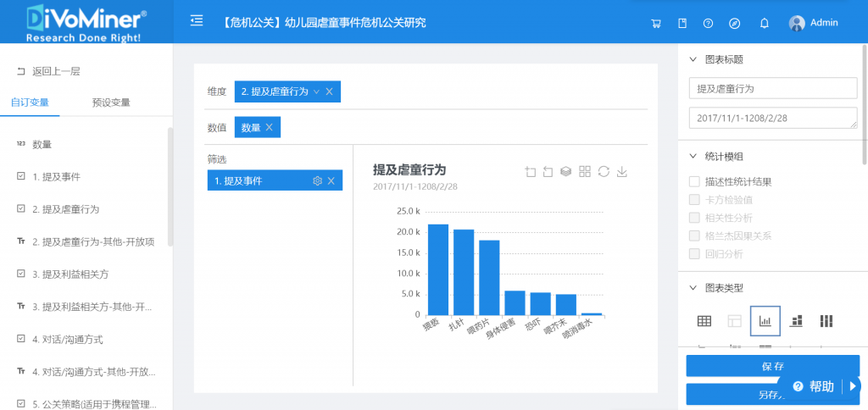Enable 描述性统计结果 checkbox

[x=694, y=181]
